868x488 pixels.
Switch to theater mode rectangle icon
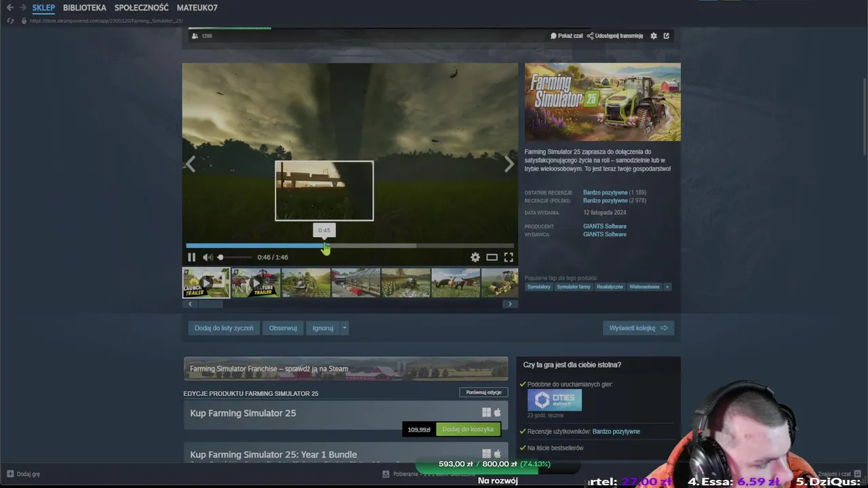click(x=492, y=257)
